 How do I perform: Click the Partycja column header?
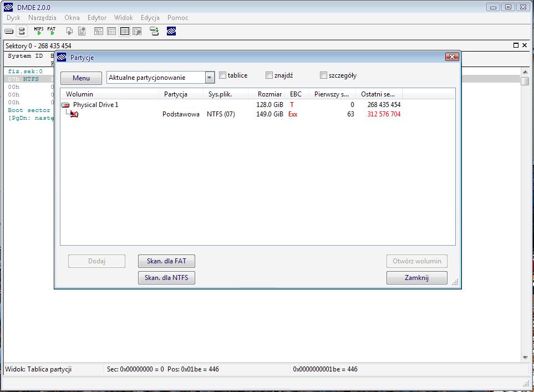[x=181, y=94]
